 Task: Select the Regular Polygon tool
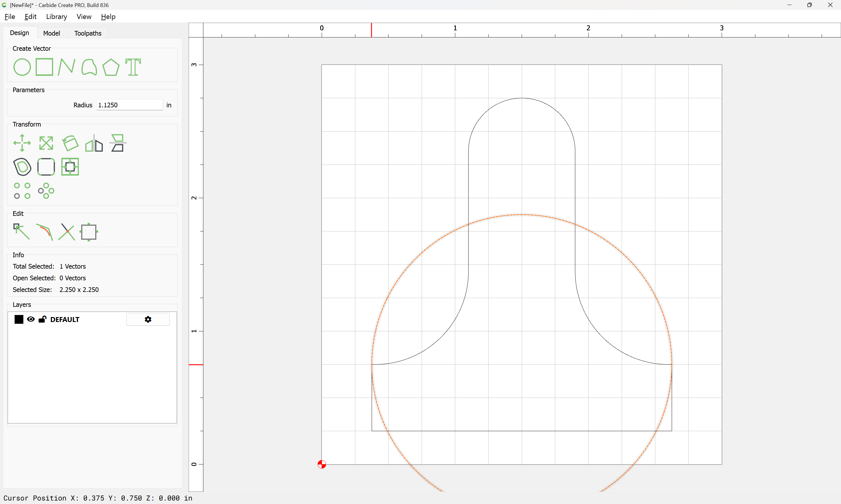click(111, 67)
